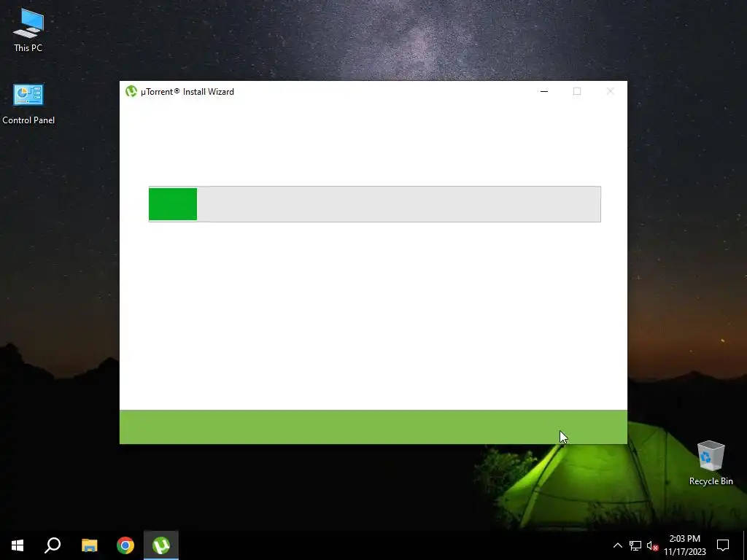
Task: Open the notification center icon
Action: click(x=723, y=545)
